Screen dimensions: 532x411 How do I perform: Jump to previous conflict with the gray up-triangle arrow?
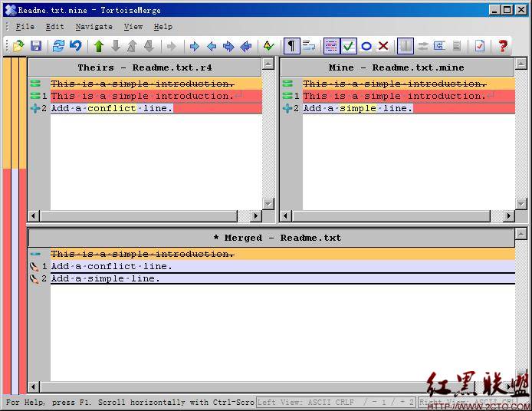click(133, 46)
